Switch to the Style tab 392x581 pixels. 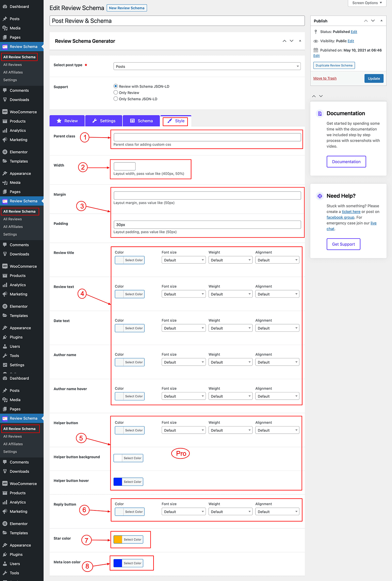pos(176,121)
